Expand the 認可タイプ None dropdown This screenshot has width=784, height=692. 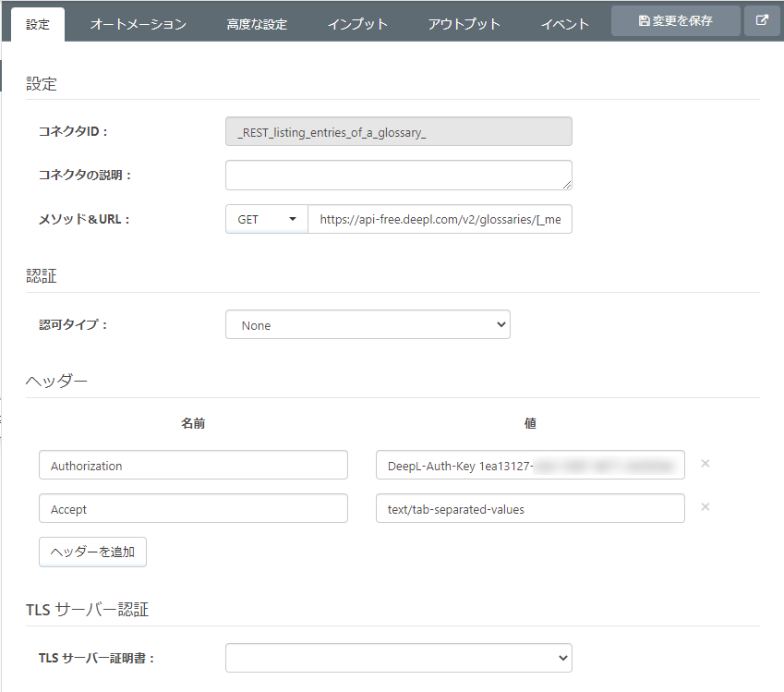tap(368, 324)
